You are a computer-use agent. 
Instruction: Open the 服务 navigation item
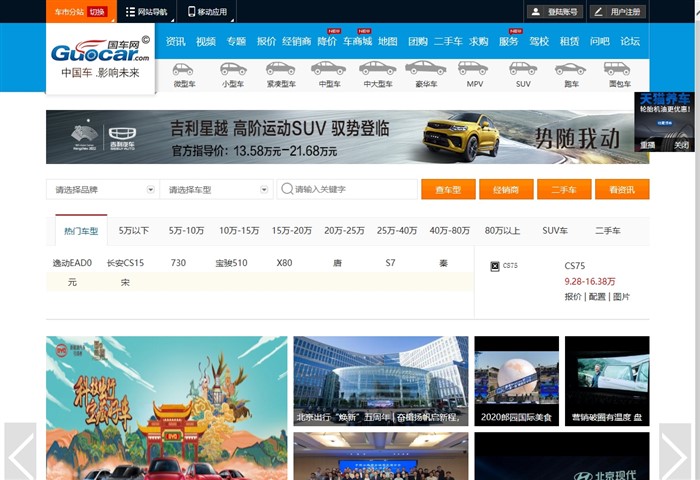pos(508,42)
